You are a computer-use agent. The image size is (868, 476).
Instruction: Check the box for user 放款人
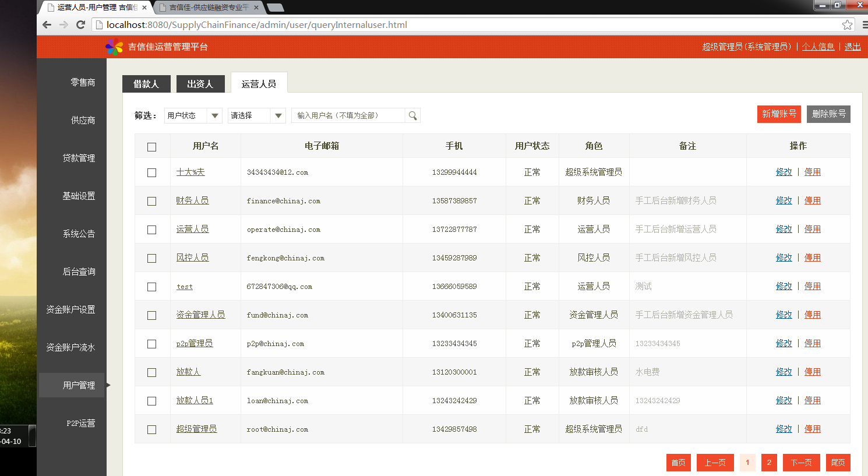pos(152,372)
